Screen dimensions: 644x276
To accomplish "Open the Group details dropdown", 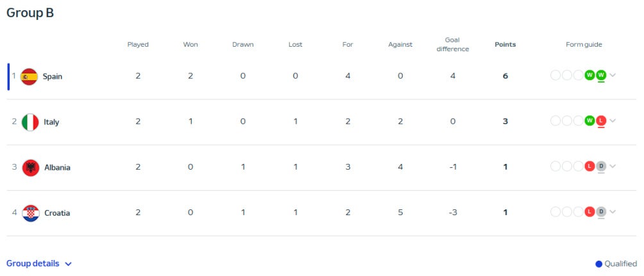I will coord(39,264).
